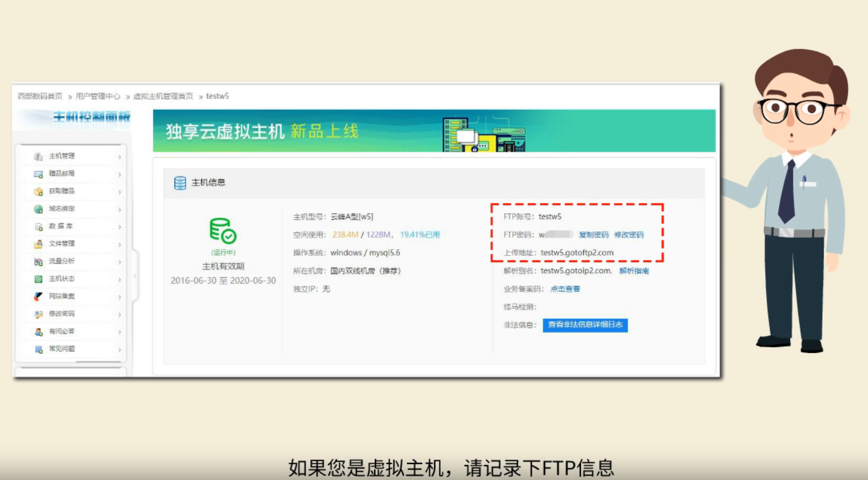
Task: Click the 流量分析 chart icon
Action: click(x=38, y=262)
